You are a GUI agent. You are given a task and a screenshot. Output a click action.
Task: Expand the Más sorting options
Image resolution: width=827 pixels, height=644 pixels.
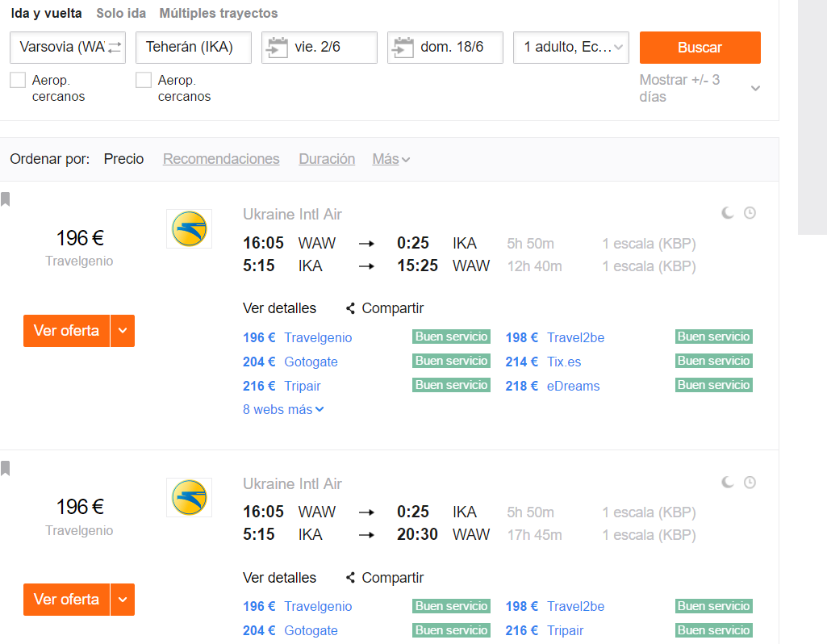coord(391,159)
